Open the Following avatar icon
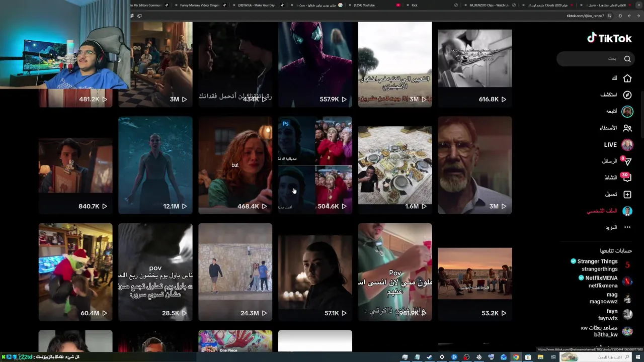 [627, 112]
